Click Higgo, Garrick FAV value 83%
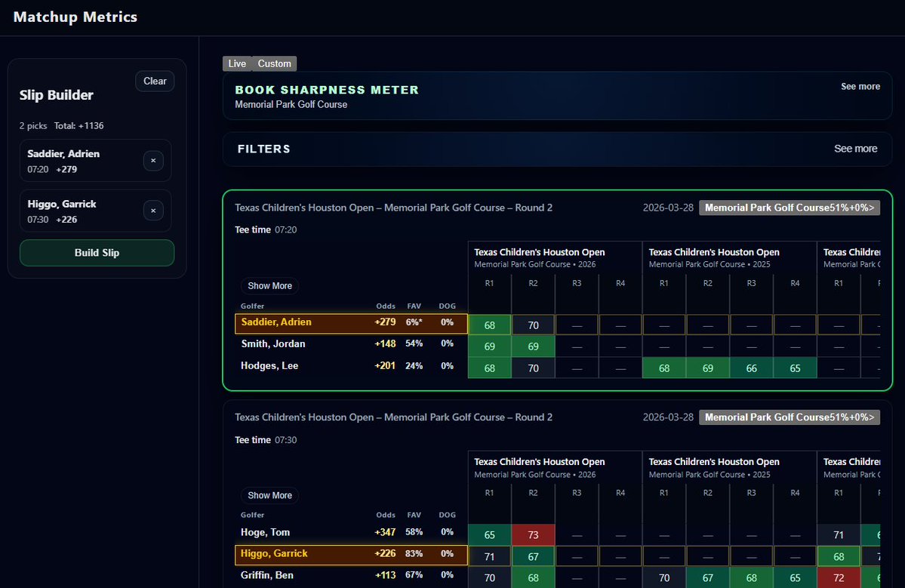The height and width of the screenshot is (588, 905). (x=414, y=554)
